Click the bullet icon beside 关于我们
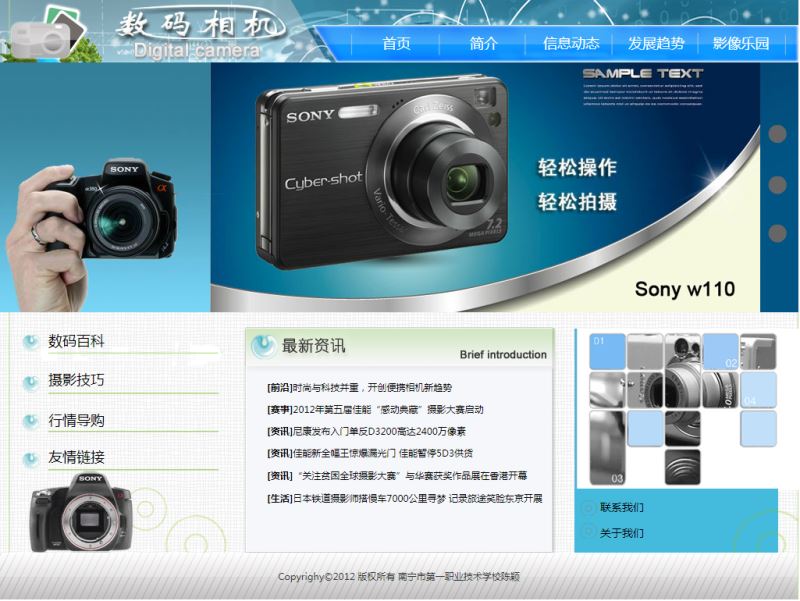Viewport: 800px width, 601px height. coord(588,532)
